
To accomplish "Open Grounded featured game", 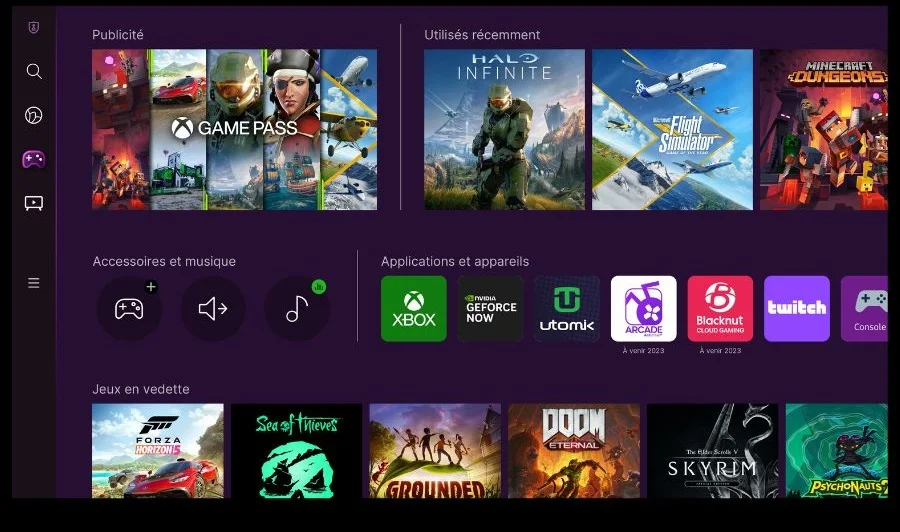I will [x=435, y=451].
